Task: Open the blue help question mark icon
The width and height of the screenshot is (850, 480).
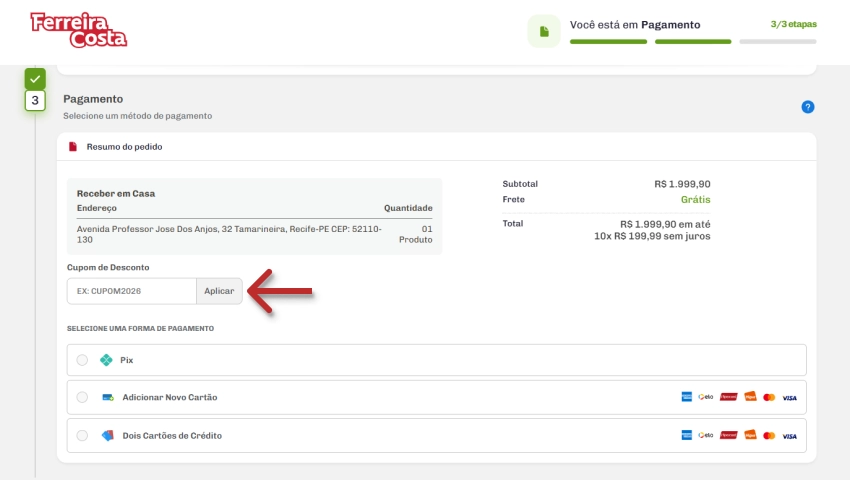Action: click(x=807, y=107)
